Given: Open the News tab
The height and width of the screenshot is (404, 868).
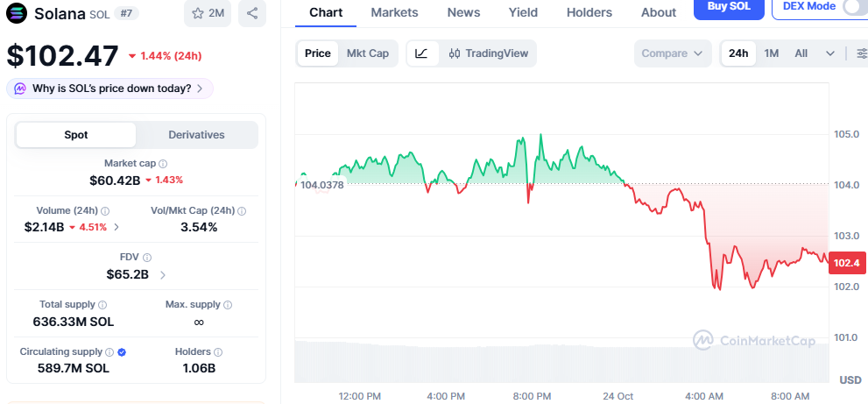Looking at the screenshot, I should 464,12.
